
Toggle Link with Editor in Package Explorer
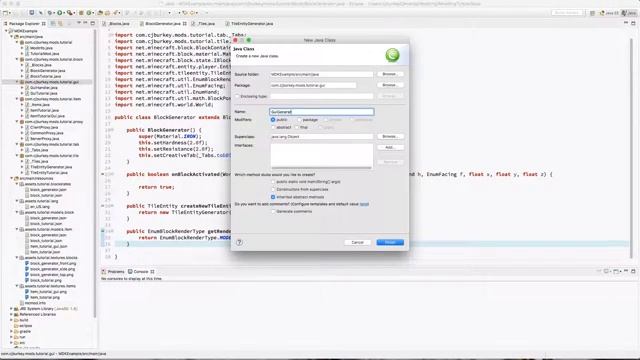(60, 24)
